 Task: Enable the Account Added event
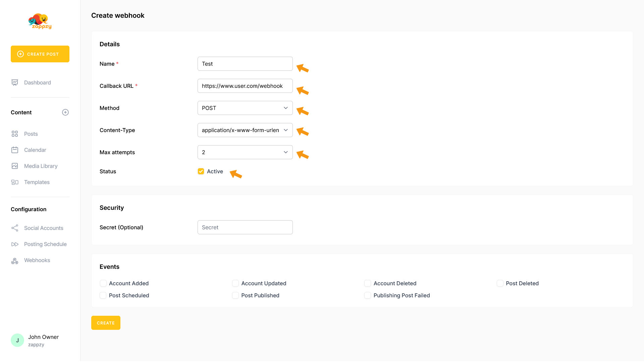point(103,283)
